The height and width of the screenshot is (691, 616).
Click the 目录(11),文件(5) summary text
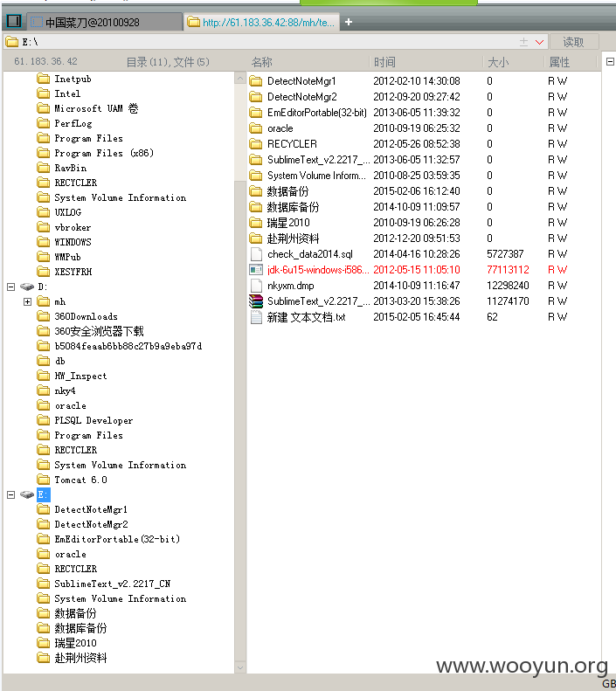pyautogui.click(x=168, y=62)
